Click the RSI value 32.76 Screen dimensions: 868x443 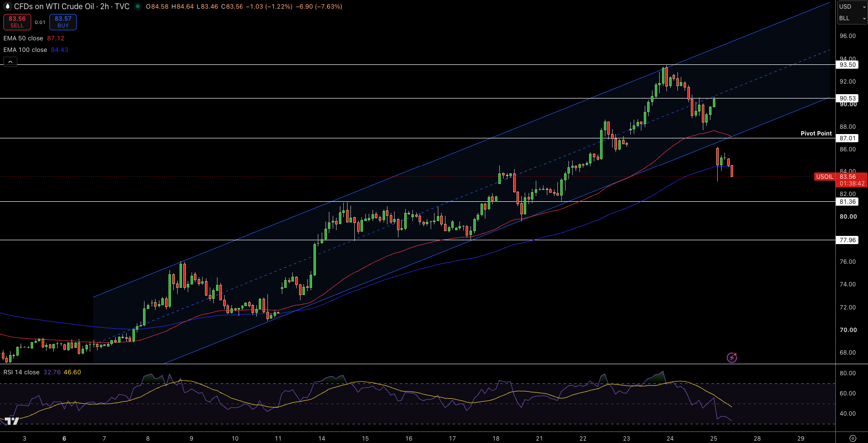pos(52,372)
